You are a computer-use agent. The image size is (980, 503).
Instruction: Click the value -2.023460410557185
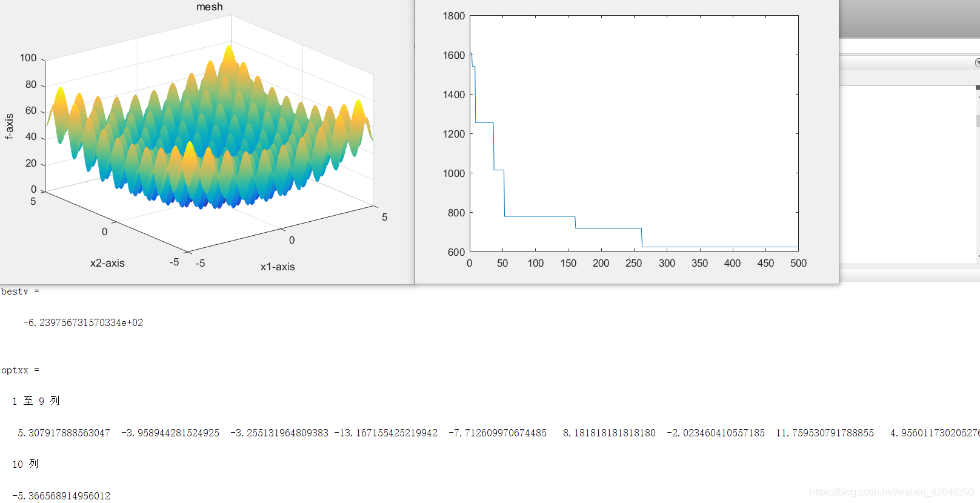(716, 433)
